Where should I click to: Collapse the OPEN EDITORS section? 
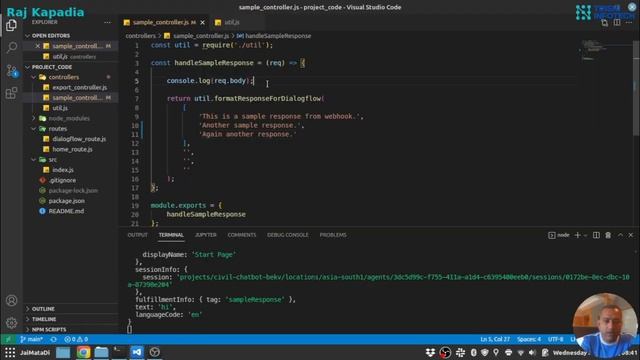tap(51, 36)
